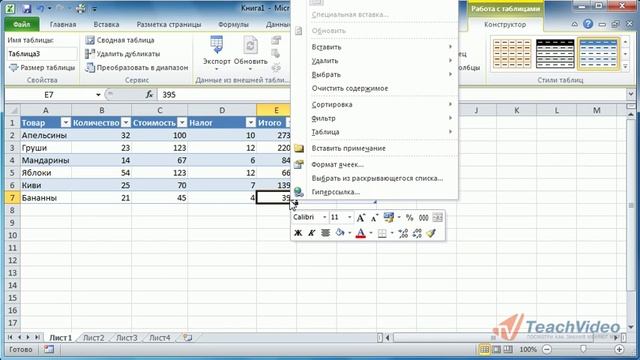
Task: Expand table styles gallery More arrow
Action: (625, 67)
